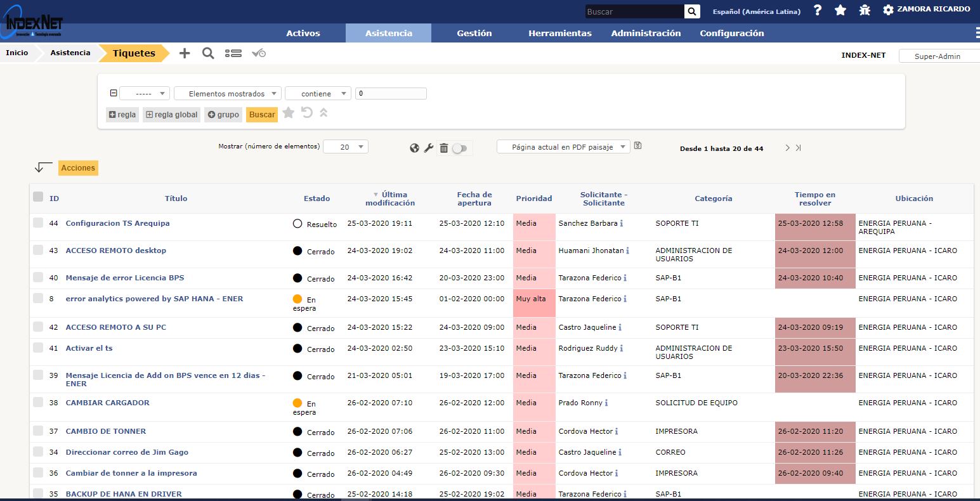Screen dimensions: 980x501
Task: Open the 'Página actual en PDF paisaje' dropdown
Action: pyautogui.click(x=563, y=147)
